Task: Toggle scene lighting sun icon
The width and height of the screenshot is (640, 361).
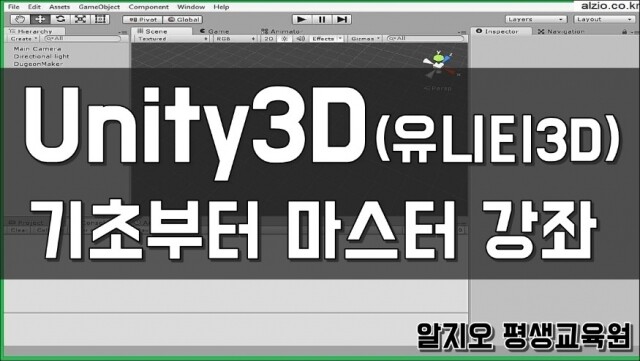Action: (x=284, y=38)
